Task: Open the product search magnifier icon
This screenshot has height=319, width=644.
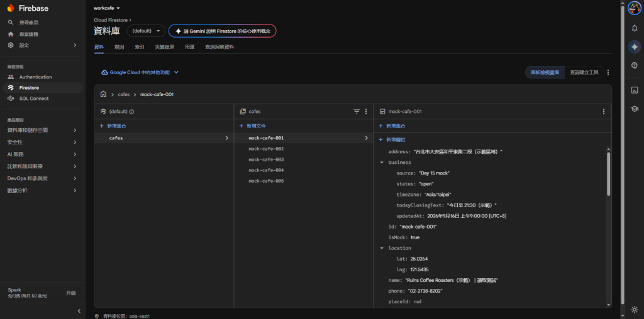Action: 11,22
